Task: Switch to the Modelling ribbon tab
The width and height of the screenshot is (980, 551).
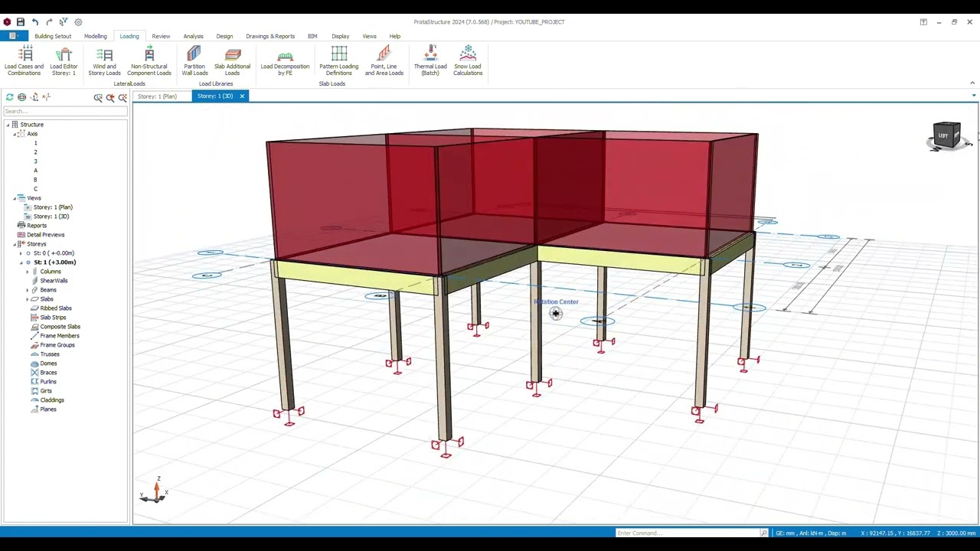Action: 96,36
